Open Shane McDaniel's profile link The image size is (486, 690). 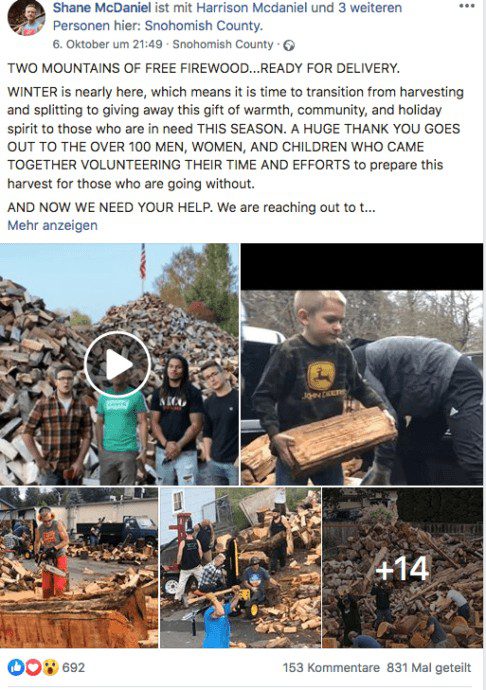point(102,7)
